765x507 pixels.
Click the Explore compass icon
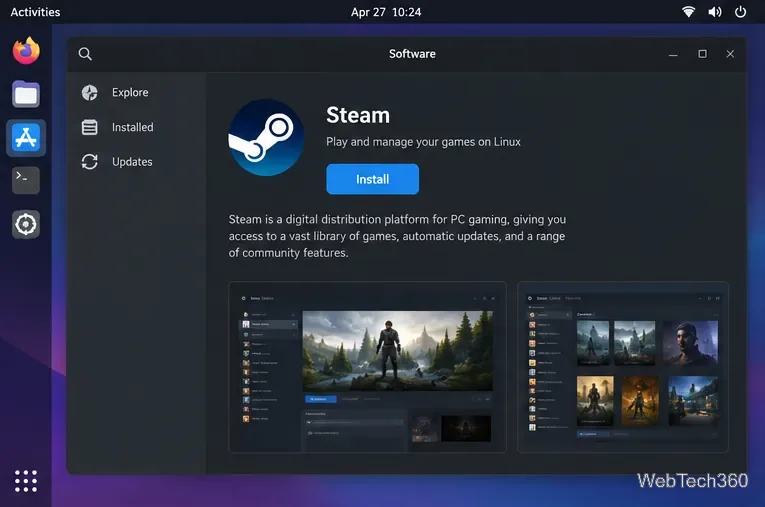click(x=89, y=93)
